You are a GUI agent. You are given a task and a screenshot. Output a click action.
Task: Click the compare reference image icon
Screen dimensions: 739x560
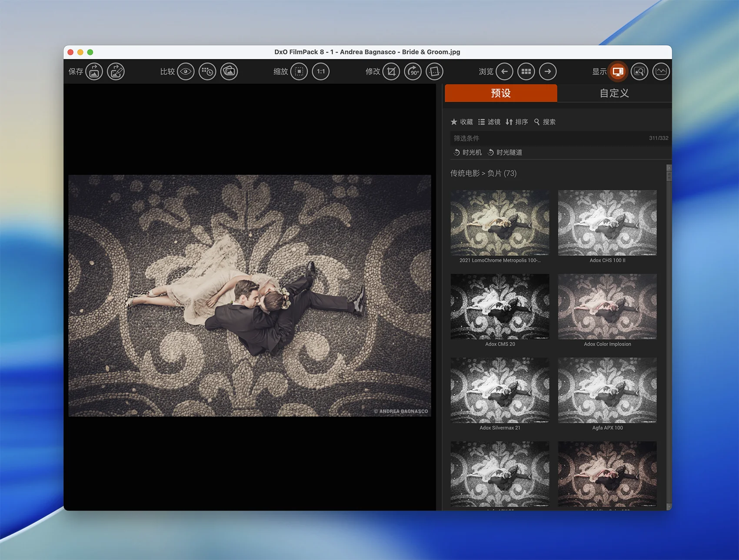(229, 72)
